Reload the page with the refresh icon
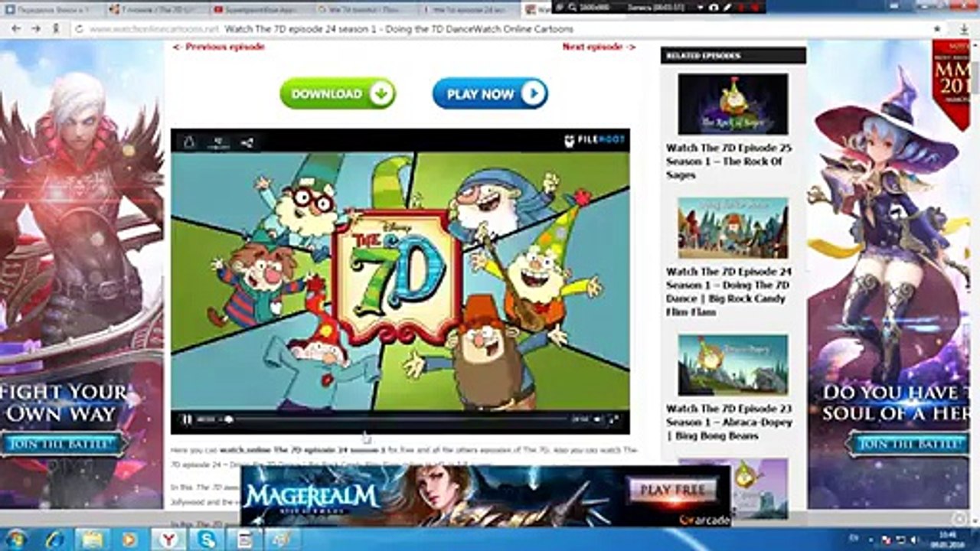Screen dimensions: 980x551 pos(78,28)
